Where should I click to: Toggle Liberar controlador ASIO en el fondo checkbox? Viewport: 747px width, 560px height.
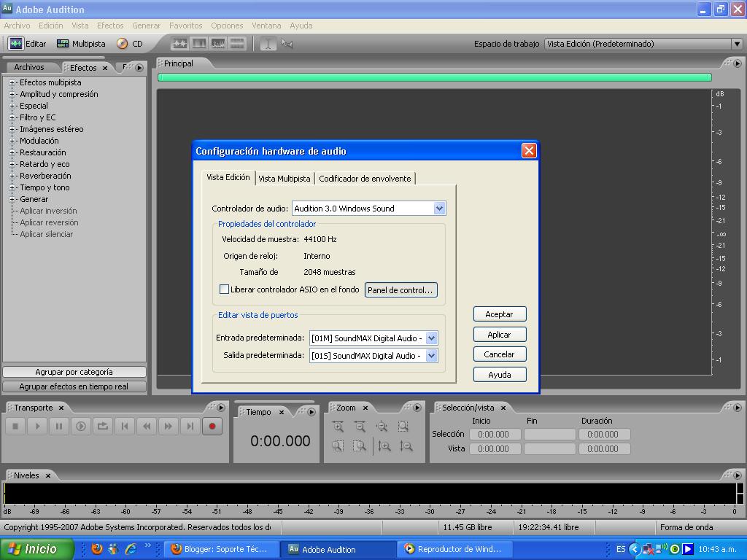(224, 289)
